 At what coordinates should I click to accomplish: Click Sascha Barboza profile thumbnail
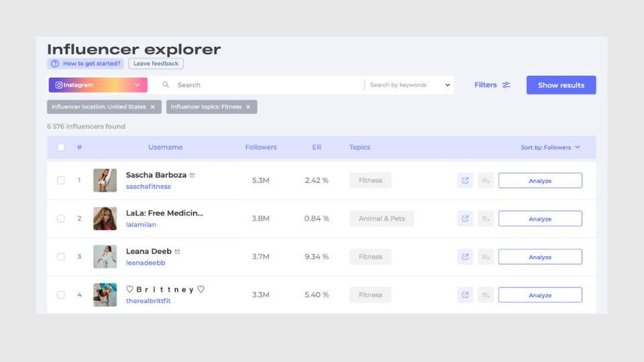coord(105,180)
